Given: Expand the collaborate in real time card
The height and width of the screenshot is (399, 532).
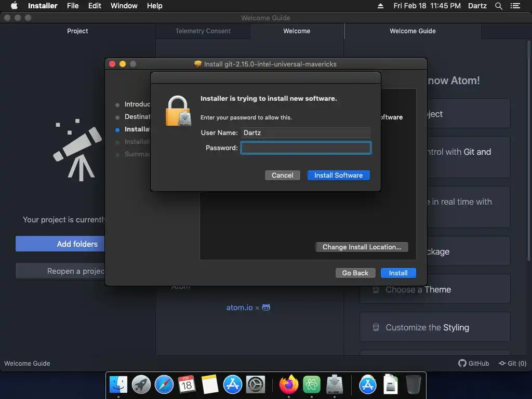Looking at the screenshot, I should pyautogui.click(x=469, y=207).
